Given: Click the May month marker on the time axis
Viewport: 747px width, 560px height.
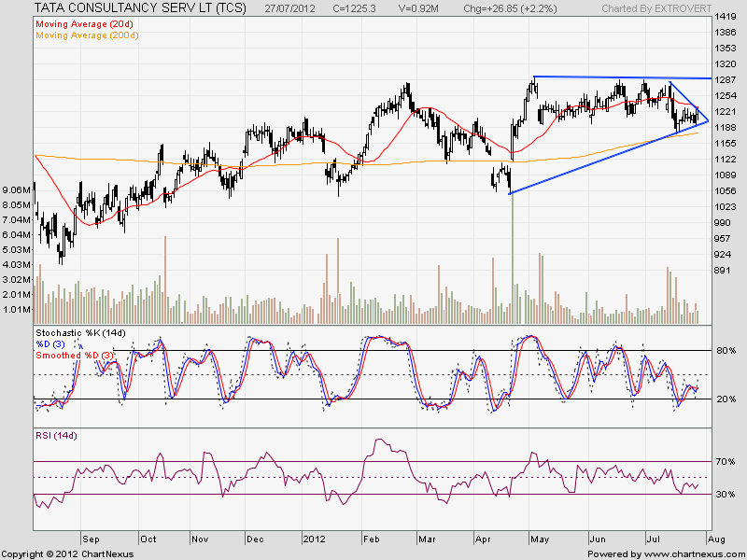Looking at the screenshot, I should tap(541, 539).
